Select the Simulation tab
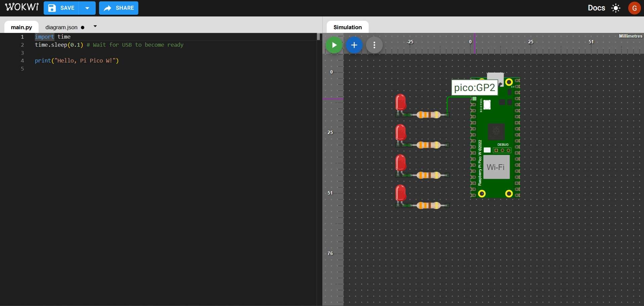 coord(348,27)
